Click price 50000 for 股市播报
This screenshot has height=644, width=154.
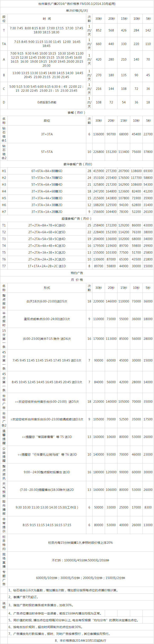pyautogui.click(x=99, y=507)
